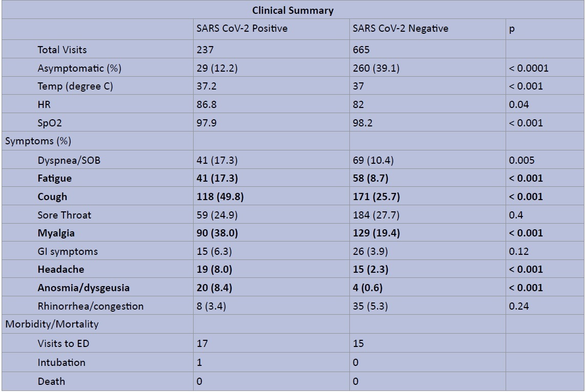Click the Visits to ED row label
Image resolution: width=586 pixels, height=392 pixels.
(63, 343)
